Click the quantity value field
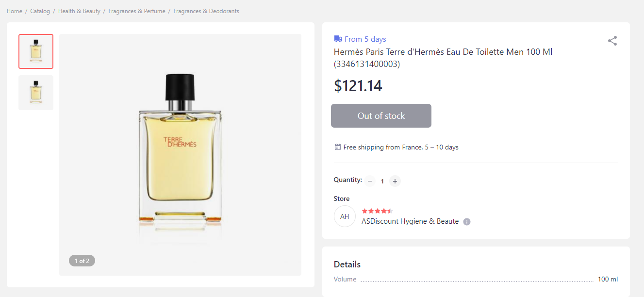 click(x=382, y=181)
